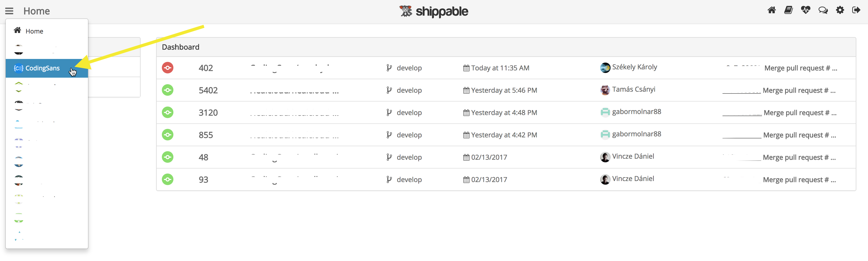Click the calendar icon for Today at 11:35 AM
The width and height of the screenshot is (868, 261).
[x=466, y=68]
